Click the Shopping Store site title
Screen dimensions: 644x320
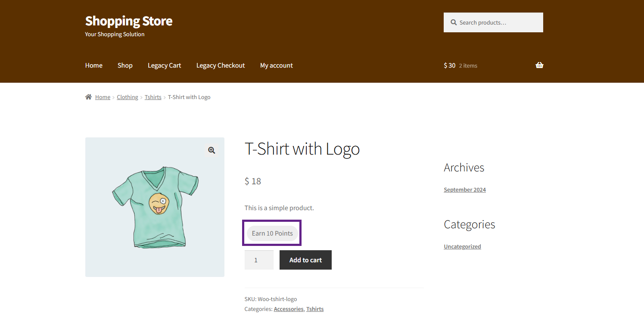[128, 21]
